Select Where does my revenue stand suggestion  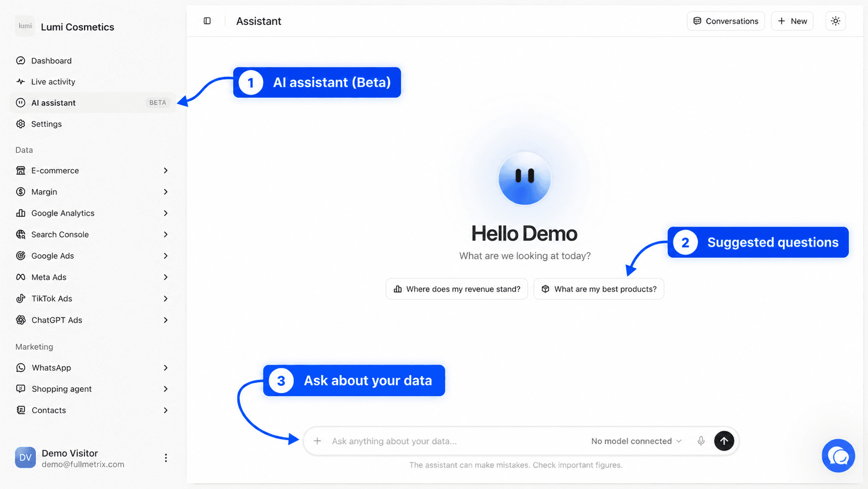(x=457, y=289)
